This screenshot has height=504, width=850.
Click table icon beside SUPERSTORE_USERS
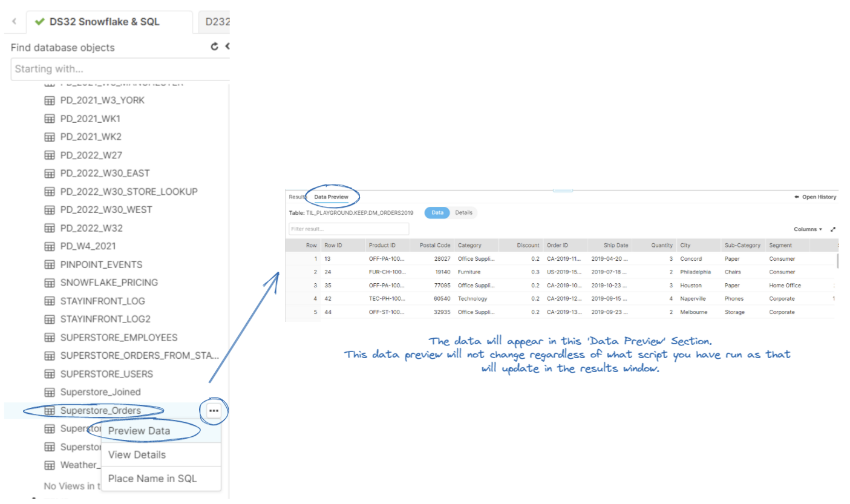pos(50,374)
